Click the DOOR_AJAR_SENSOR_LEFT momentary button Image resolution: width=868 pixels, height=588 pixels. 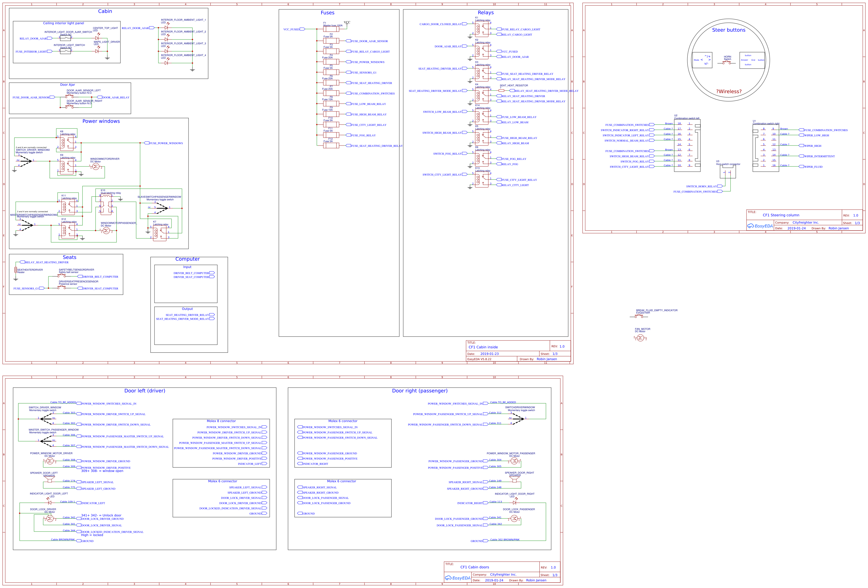pos(69,96)
